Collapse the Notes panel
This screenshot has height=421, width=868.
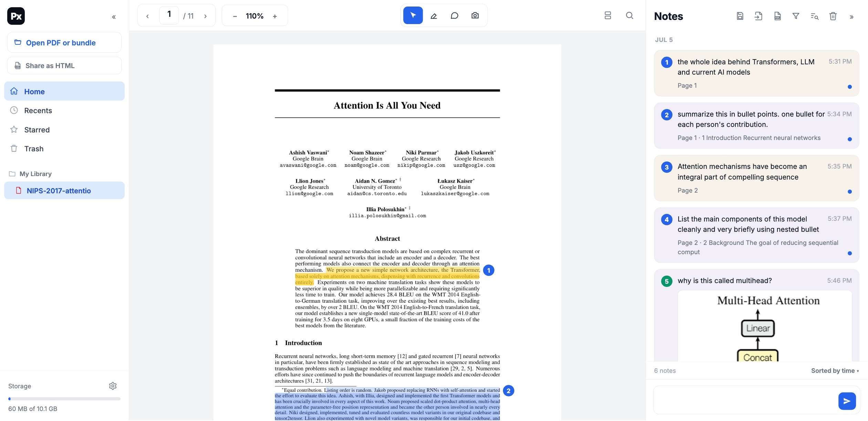click(851, 17)
